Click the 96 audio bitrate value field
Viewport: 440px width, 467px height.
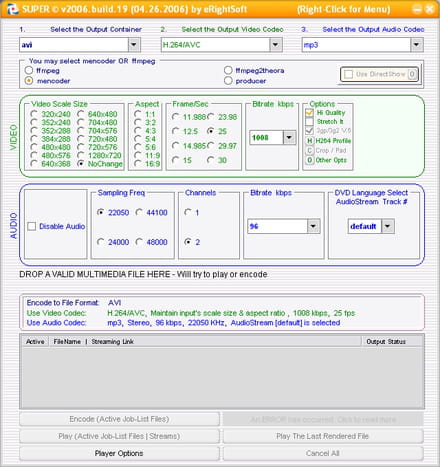point(277,226)
